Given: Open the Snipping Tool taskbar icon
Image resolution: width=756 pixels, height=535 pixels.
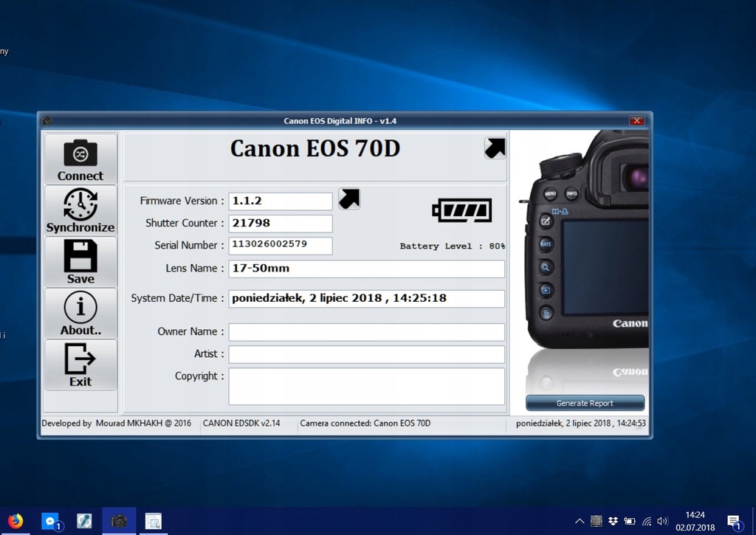Looking at the screenshot, I should (x=154, y=521).
